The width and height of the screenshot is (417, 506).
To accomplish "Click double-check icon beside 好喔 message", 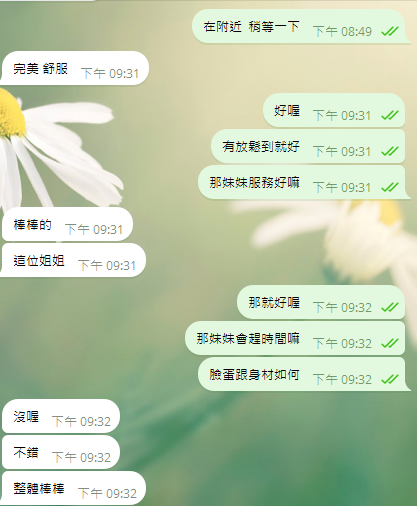I will point(390,115).
